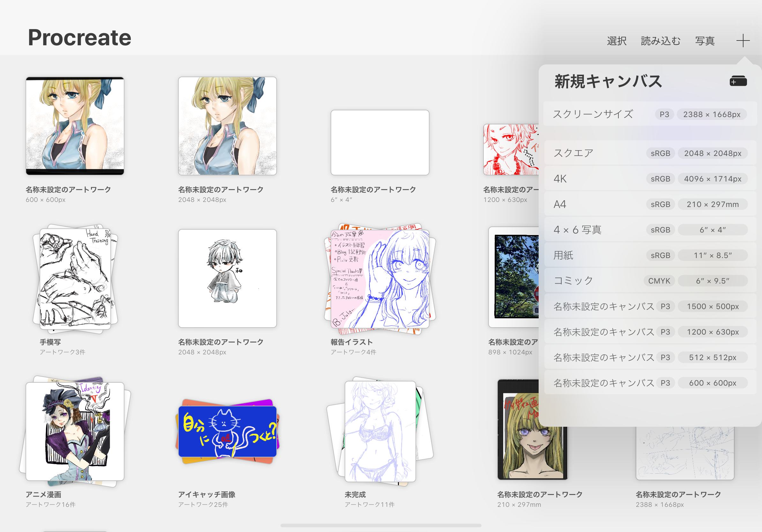Tap the 報告イラスト stack title
This screenshot has height=532, width=762.
tap(351, 342)
